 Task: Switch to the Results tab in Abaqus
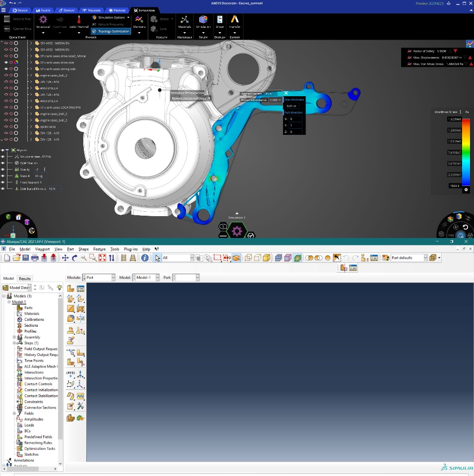[x=25, y=278]
